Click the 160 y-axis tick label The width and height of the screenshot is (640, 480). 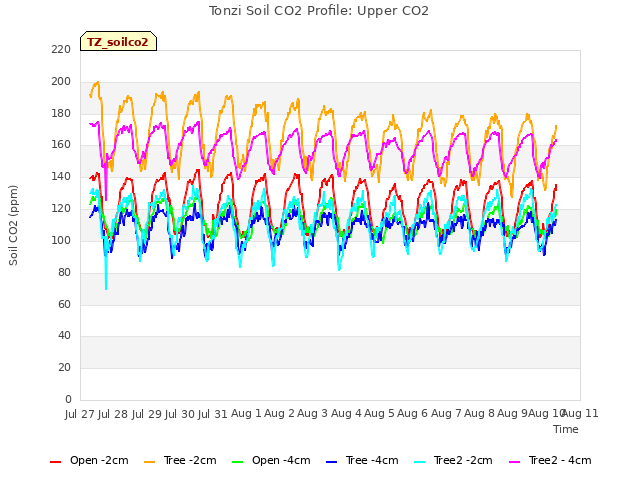click(x=61, y=145)
